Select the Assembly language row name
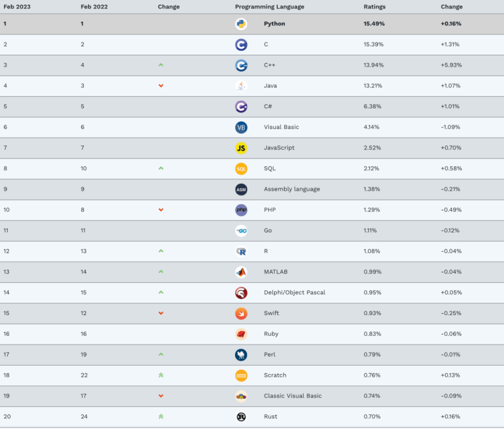The width and height of the screenshot is (504, 429). point(292,189)
